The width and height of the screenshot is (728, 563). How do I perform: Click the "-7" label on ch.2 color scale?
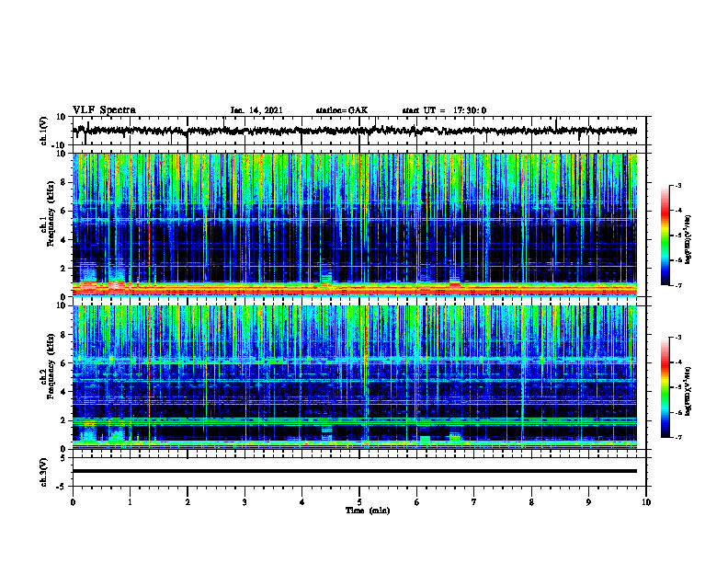click(x=678, y=437)
